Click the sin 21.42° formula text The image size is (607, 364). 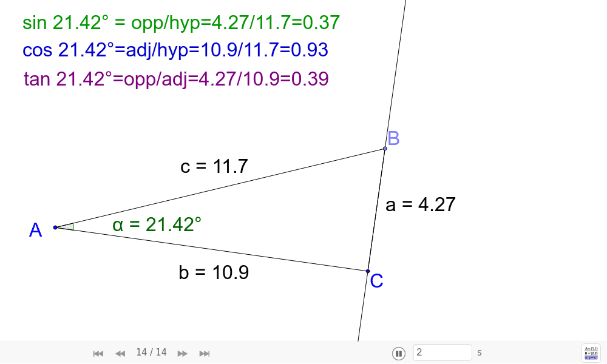coord(181,22)
